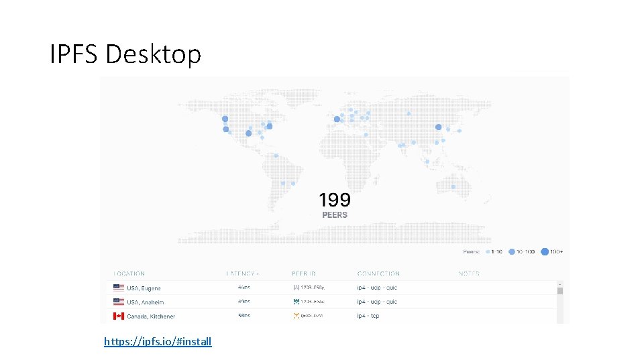The width and height of the screenshot is (644, 362).
Task: Click the LOCATION column header
Action: [129, 274]
